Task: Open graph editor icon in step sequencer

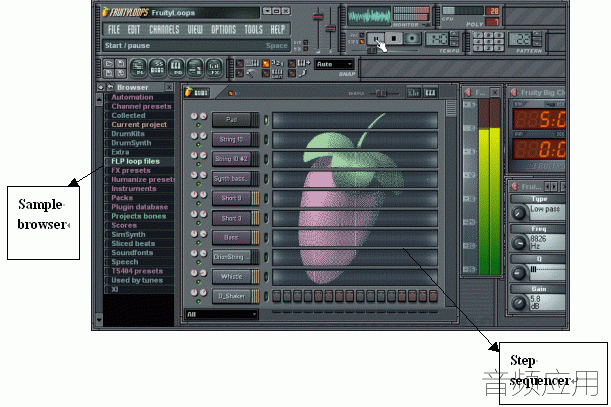Action: (413, 93)
